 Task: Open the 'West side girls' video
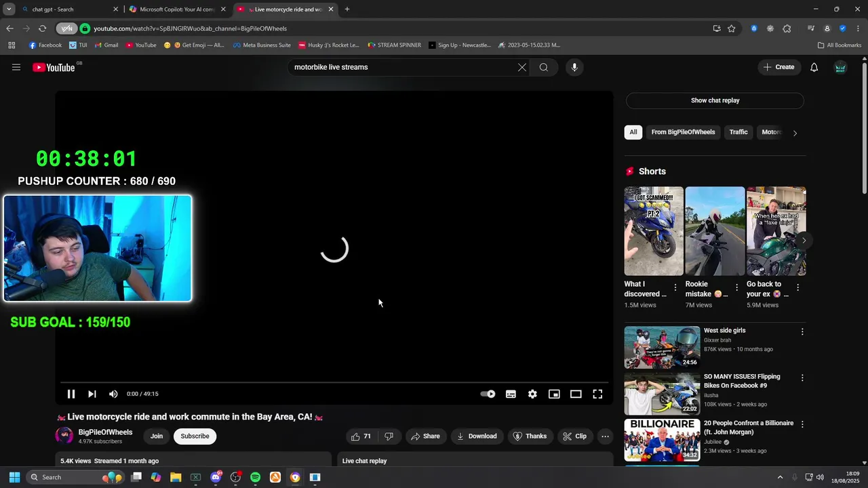tap(662, 347)
